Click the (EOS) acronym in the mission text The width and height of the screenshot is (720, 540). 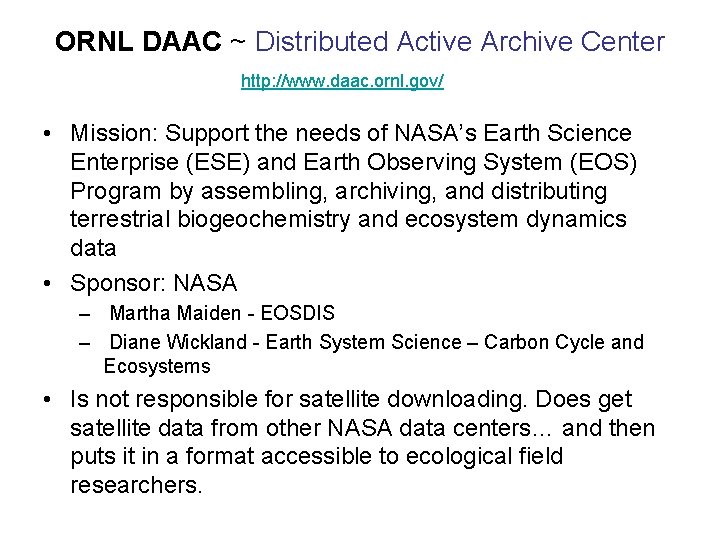point(603,162)
